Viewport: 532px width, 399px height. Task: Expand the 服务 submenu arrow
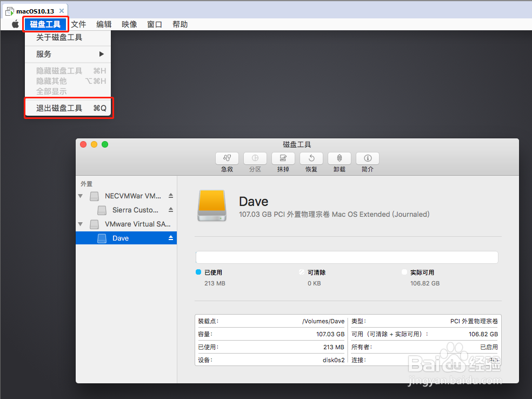pyautogui.click(x=101, y=54)
